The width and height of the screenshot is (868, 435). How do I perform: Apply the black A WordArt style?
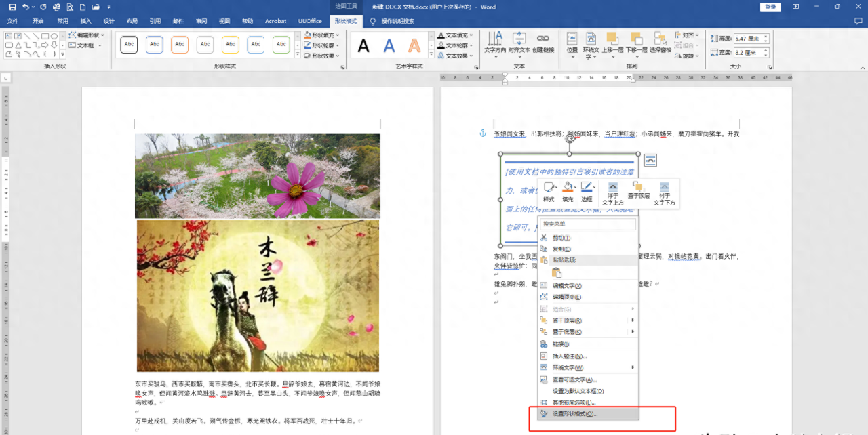click(364, 45)
